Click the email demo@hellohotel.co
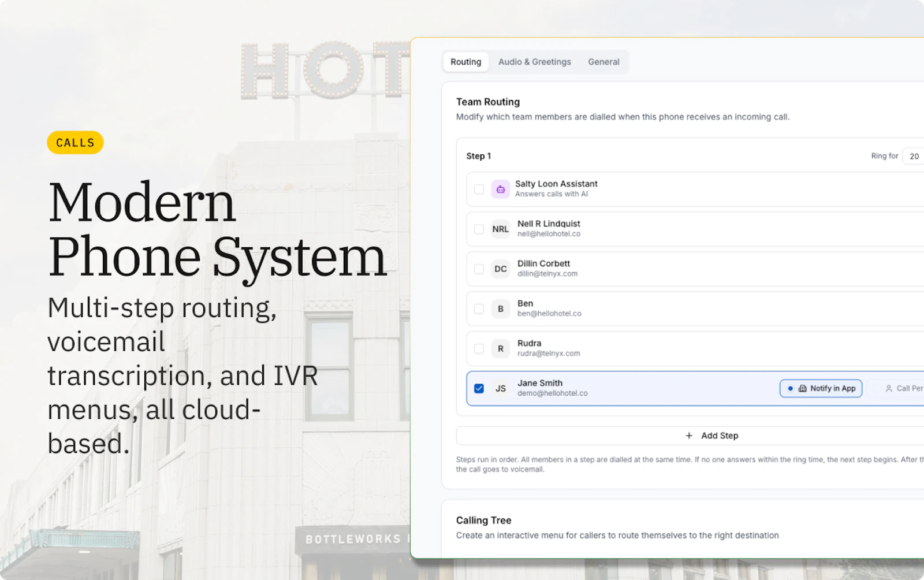This screenshot has height=580, width=924. (x=552, y=393)
